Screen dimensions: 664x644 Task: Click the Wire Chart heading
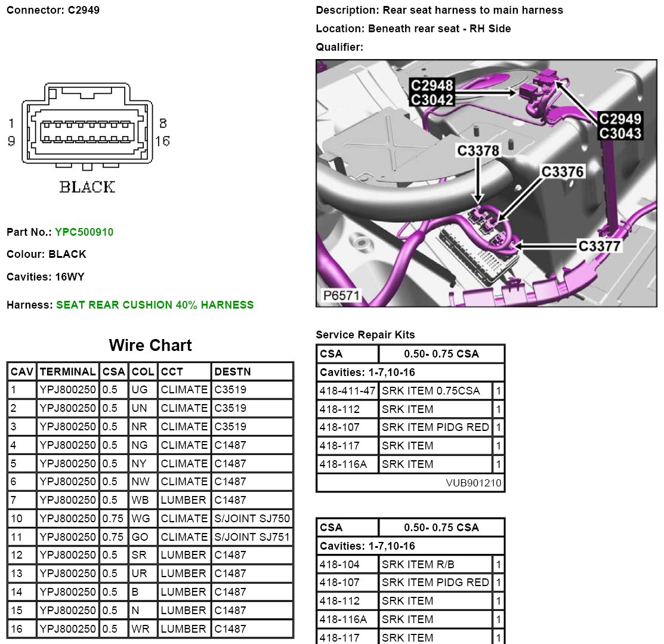(x=150, y=346)
